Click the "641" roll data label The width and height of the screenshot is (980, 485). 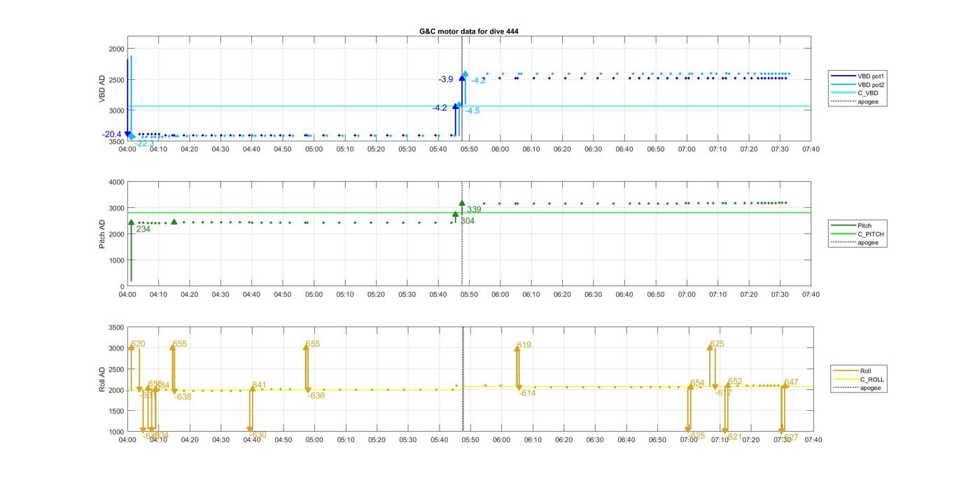(x=260, y=386)
